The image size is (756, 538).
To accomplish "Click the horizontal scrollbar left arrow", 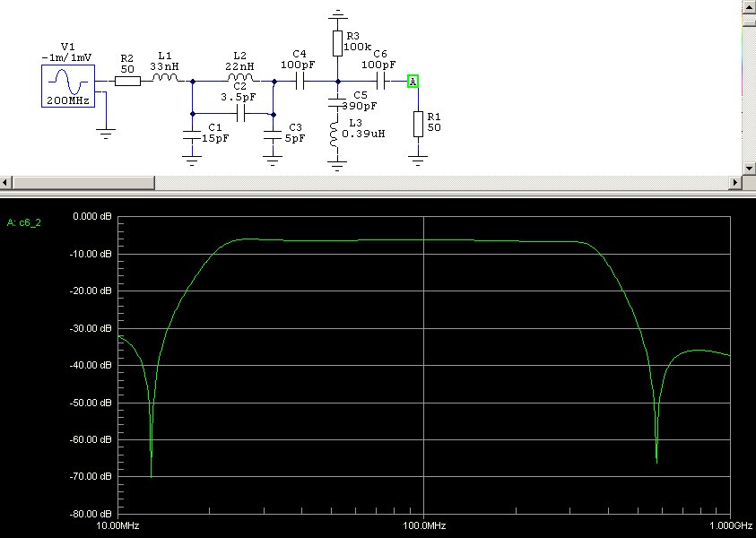I will click(5, 183).
